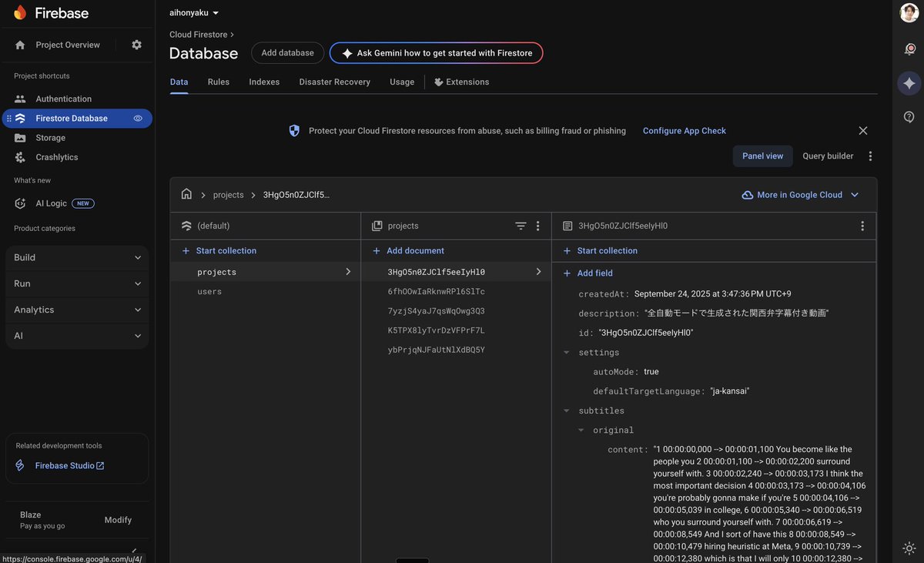Click the Firebase logo
Viewport: 924px width, 563px height.
tap(51, 13)
